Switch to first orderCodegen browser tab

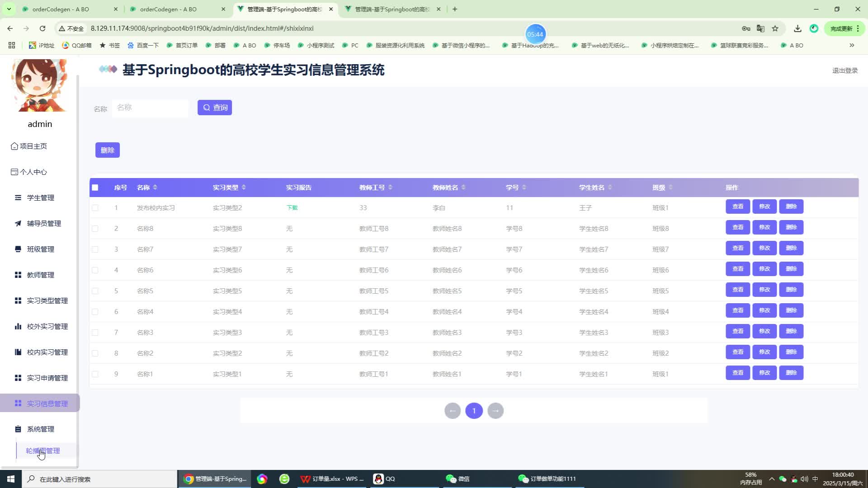coord(61,9)
